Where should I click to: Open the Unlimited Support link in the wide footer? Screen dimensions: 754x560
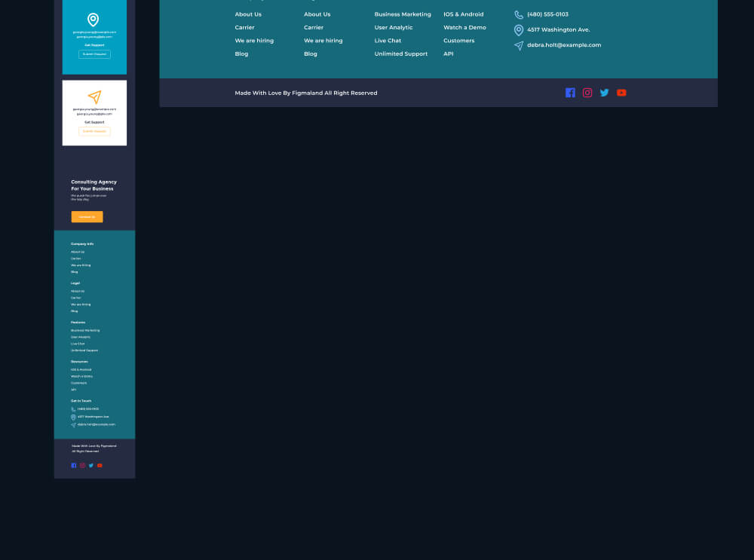click(x=400, y=54)
